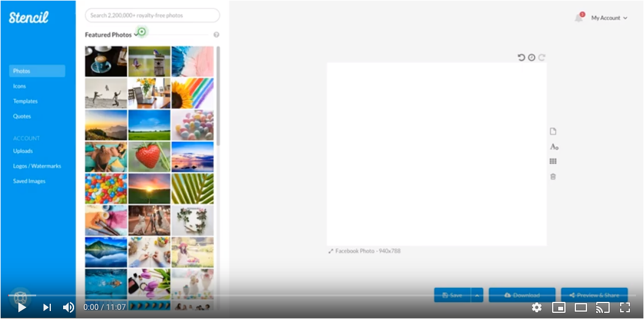Redo the canvas change
The height and width of the screenshot is (319, 644).
point(542,58)
